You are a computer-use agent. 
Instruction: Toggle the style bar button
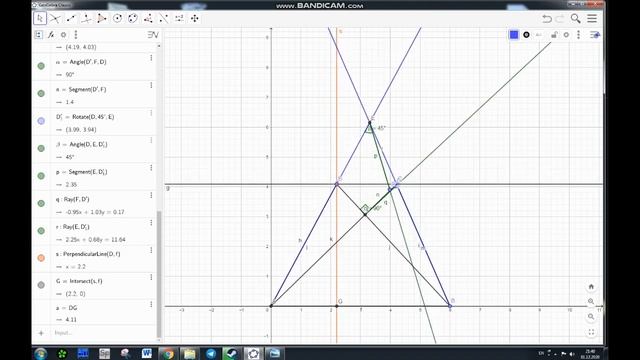pos(595,35)
